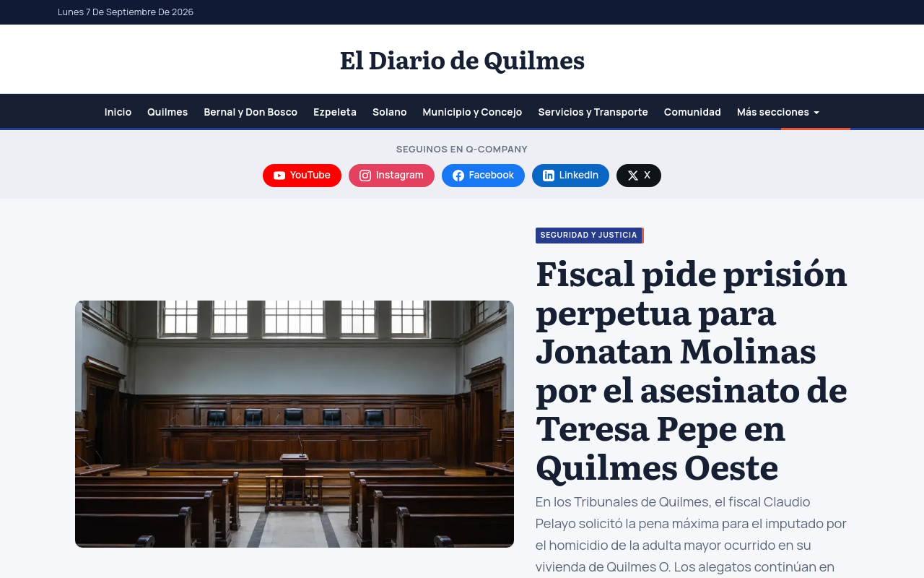The width and height of the screenshot is (924, 578).
Task: Go to the Comunidad section
Action: click(x=692, y=112)
